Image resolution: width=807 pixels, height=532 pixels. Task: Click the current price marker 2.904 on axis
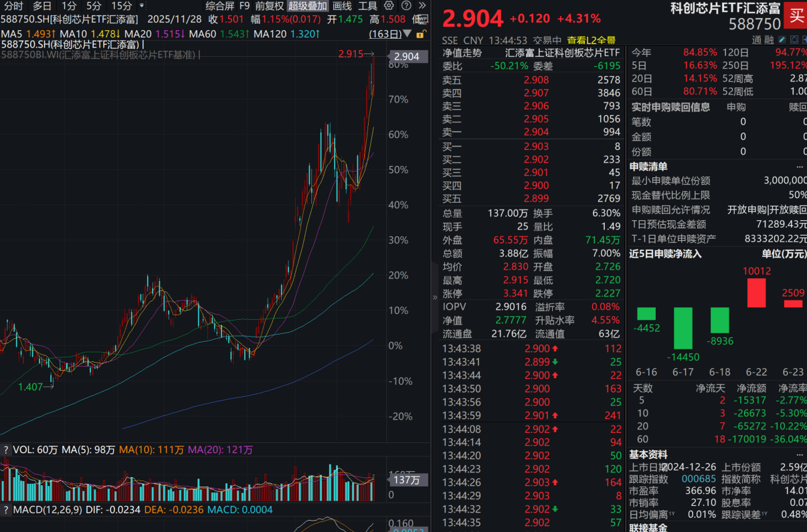pos(407,57)
